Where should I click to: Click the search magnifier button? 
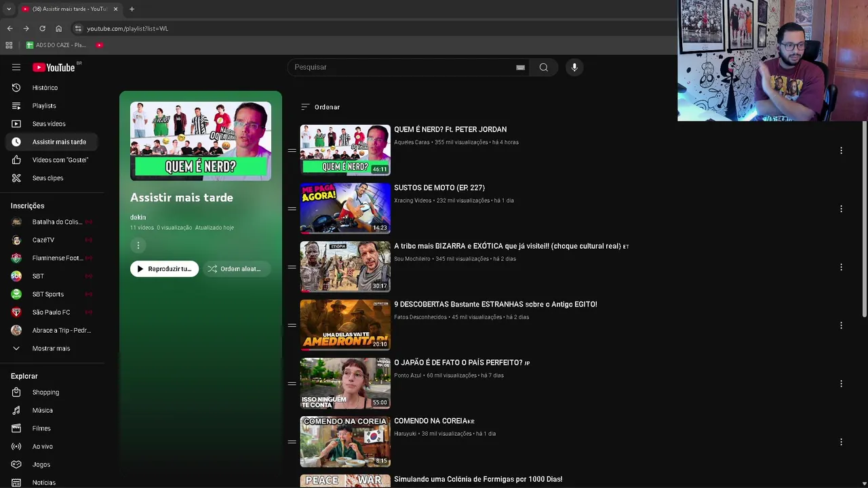tap(543, 67)
